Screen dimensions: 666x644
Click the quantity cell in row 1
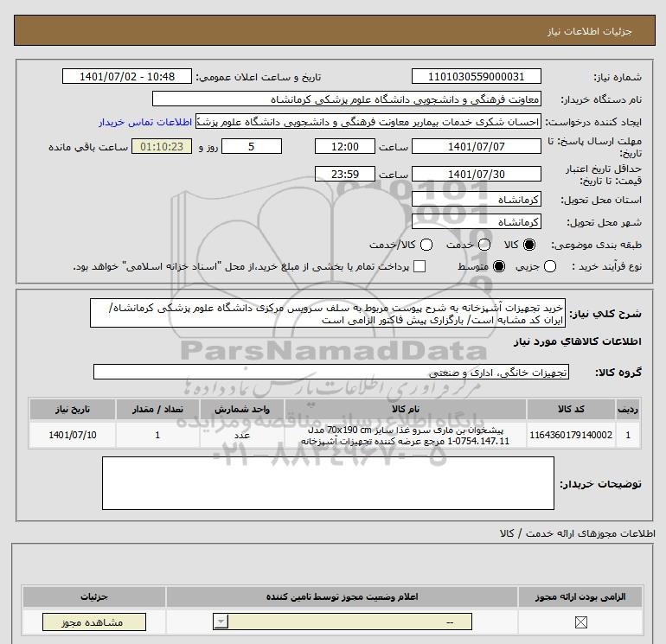coord(157,435)
